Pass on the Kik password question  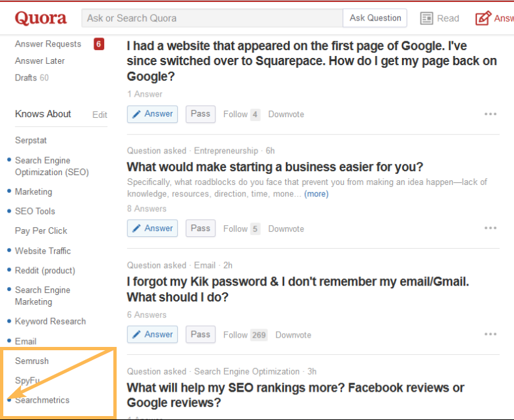pos(200,334)
